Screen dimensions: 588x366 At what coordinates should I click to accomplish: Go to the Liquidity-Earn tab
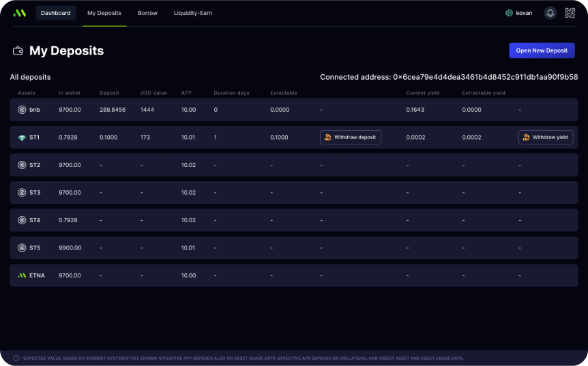tap(193, 13)
